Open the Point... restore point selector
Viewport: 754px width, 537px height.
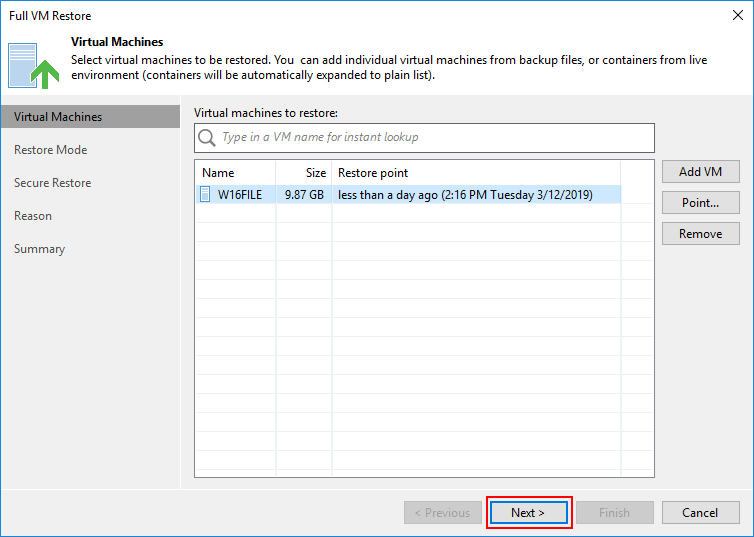pyautogui.click(x=701, y=202)
